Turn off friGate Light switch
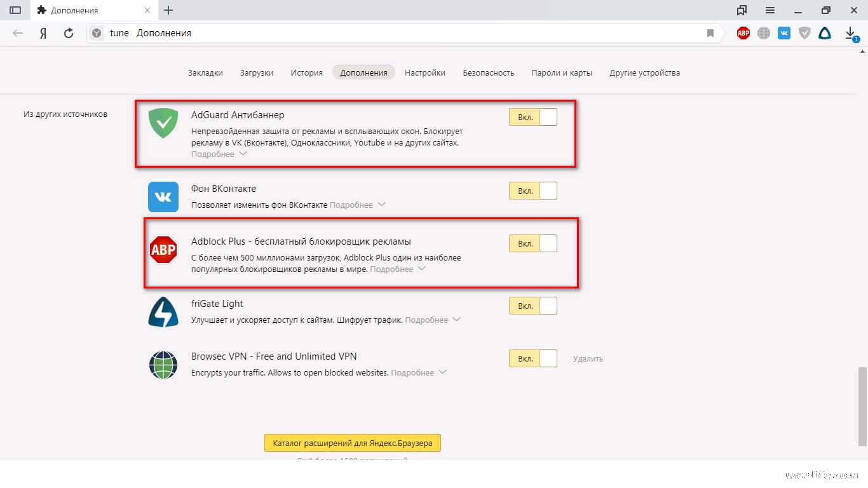The image size is (868, 488). pyautogui.click(x=533, y=306)
